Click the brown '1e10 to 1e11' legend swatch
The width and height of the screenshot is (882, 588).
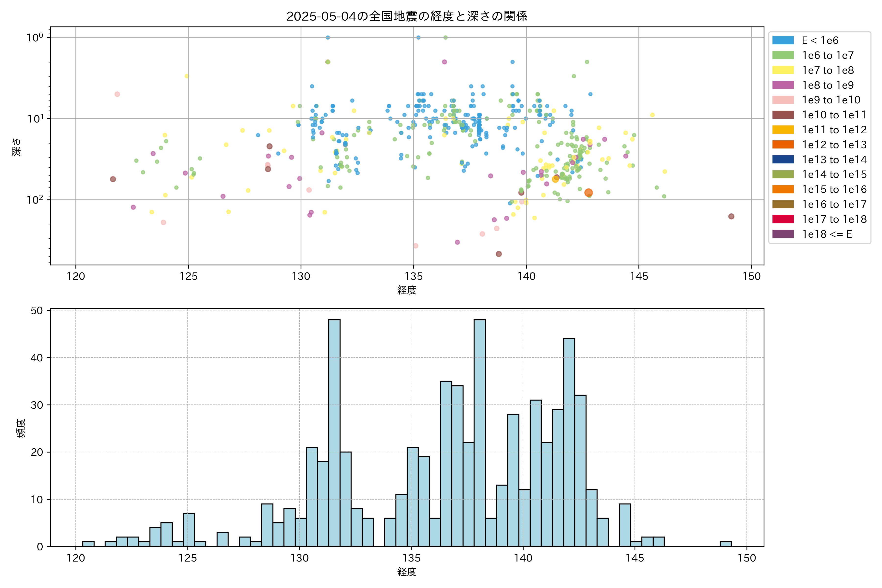click(783, 115)
